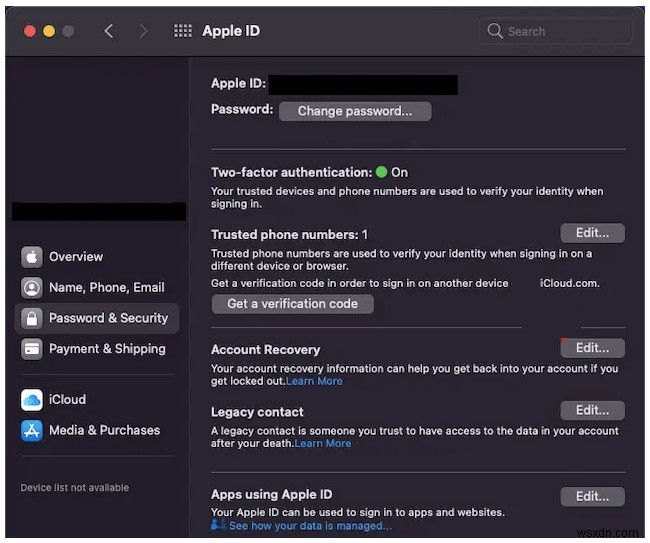Click the Name, Phone, Email person icon
Viewport: 650px width, 543px height.
(x=32, y=288)
